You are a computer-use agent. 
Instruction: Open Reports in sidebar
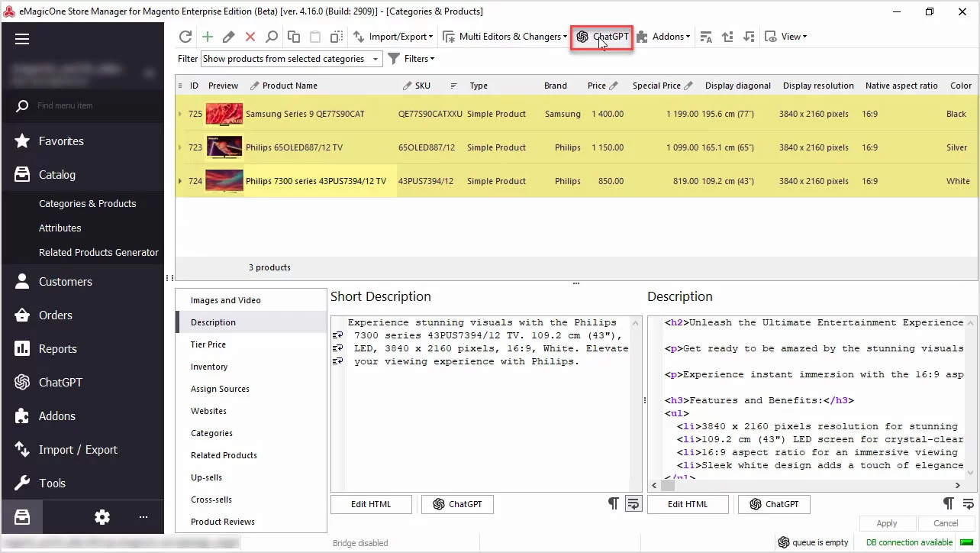coord(82,349)
